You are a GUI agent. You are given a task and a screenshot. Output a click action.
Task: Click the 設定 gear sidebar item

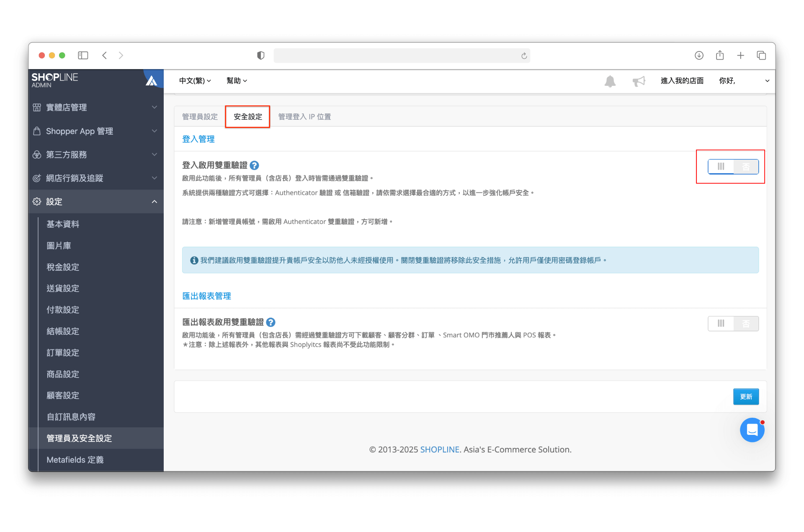(x=55, y=201)
